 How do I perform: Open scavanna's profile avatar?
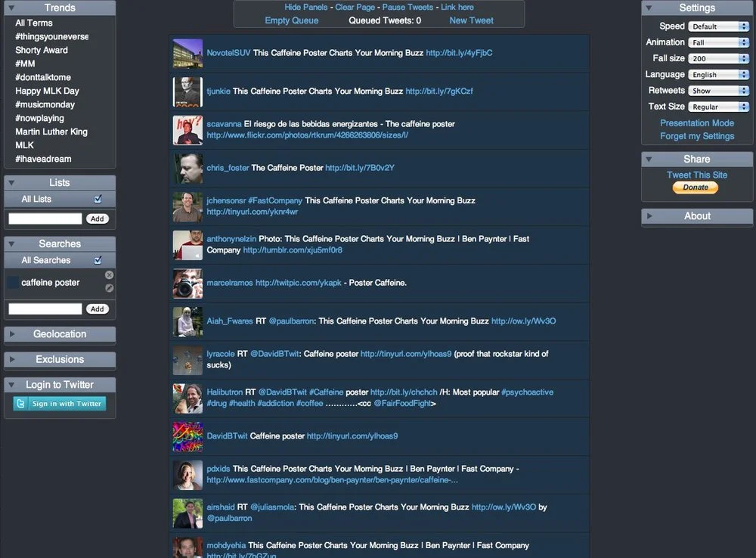coord(187,130)
